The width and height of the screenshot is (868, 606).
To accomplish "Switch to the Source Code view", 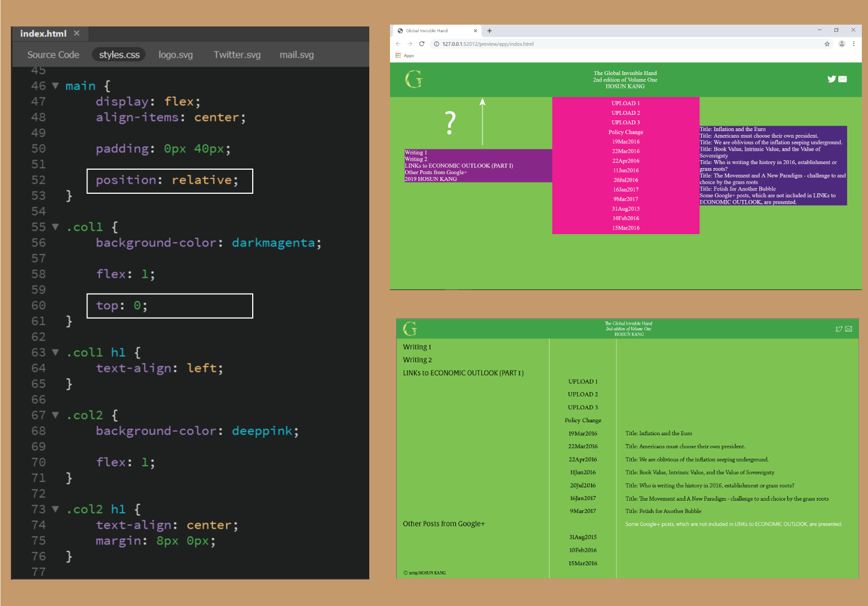I will [53, 55].
